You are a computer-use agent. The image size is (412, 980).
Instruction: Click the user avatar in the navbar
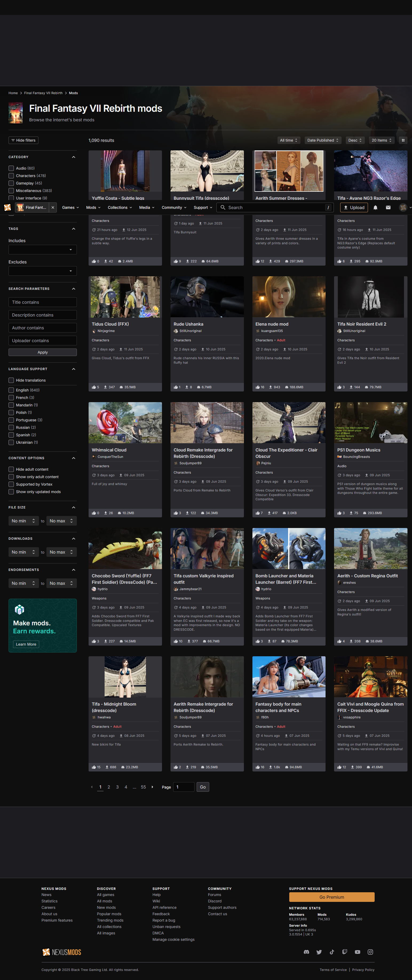pyautogui.click(x=403, y=207)
